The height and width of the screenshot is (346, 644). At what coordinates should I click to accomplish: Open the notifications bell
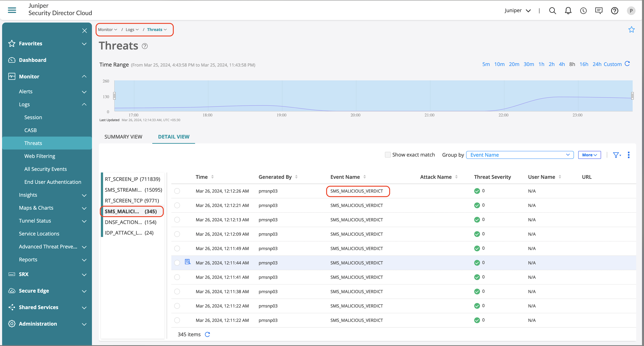(568, 11)
